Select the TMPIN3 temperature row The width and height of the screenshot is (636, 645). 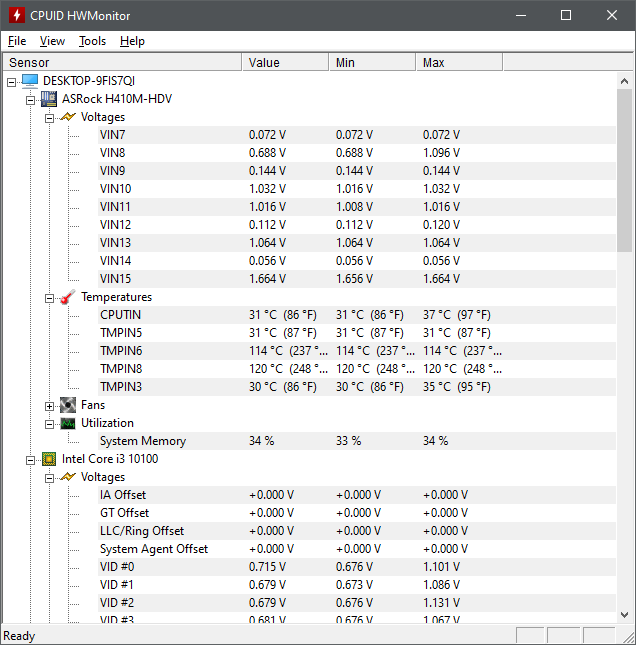tap(357, 387)
